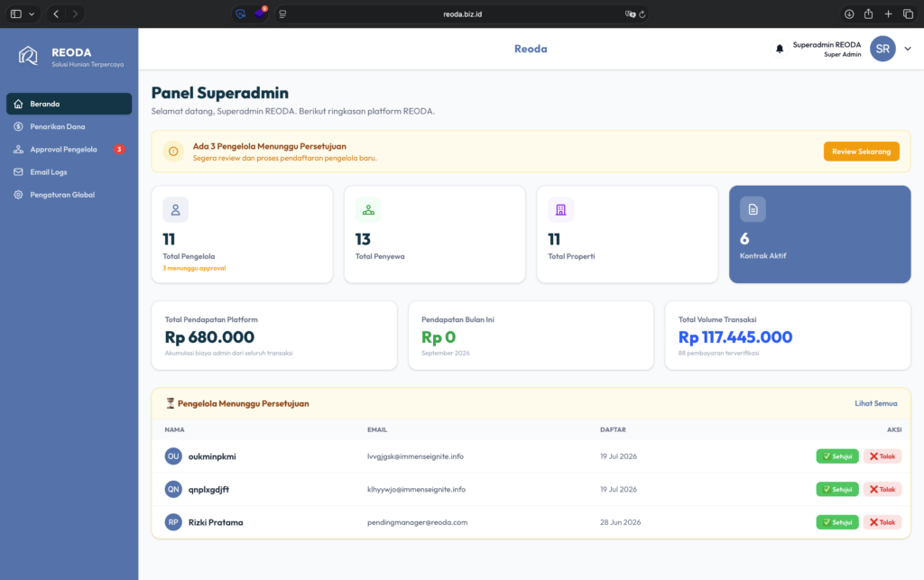
Task: Click the Review Sekarang button
Action: click(861, 152)
